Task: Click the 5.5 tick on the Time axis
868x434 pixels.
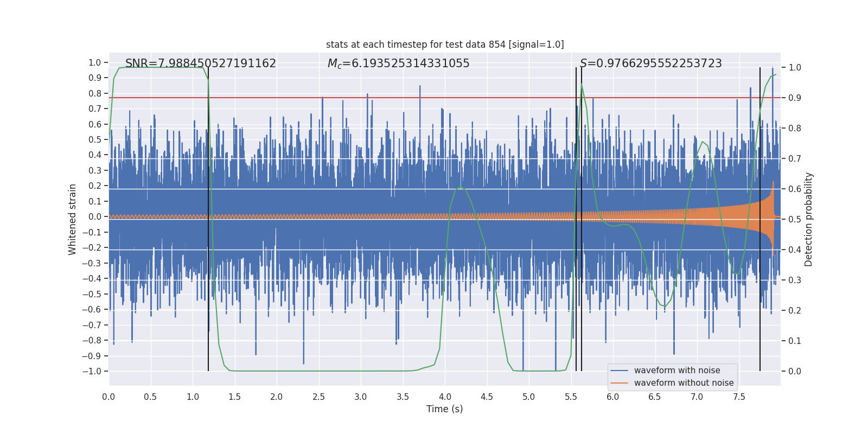Action: [x=571, y=397]
